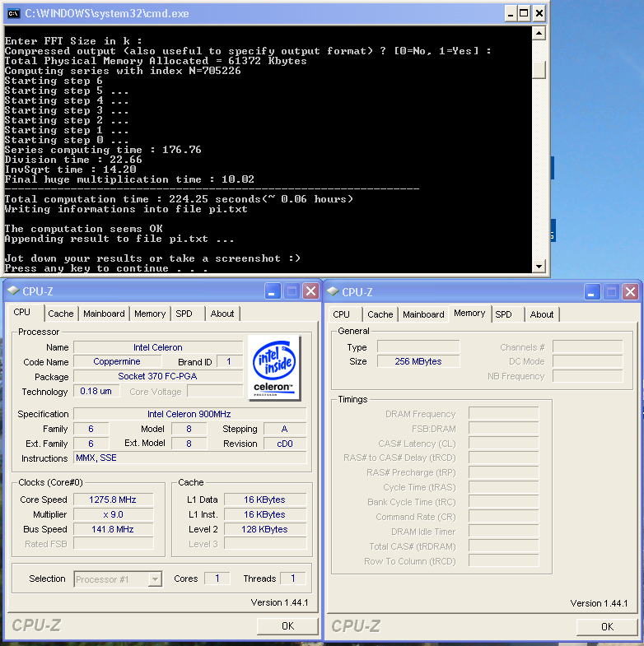Click "Total computation time : 224.25 seconds" line

[179, 199]
